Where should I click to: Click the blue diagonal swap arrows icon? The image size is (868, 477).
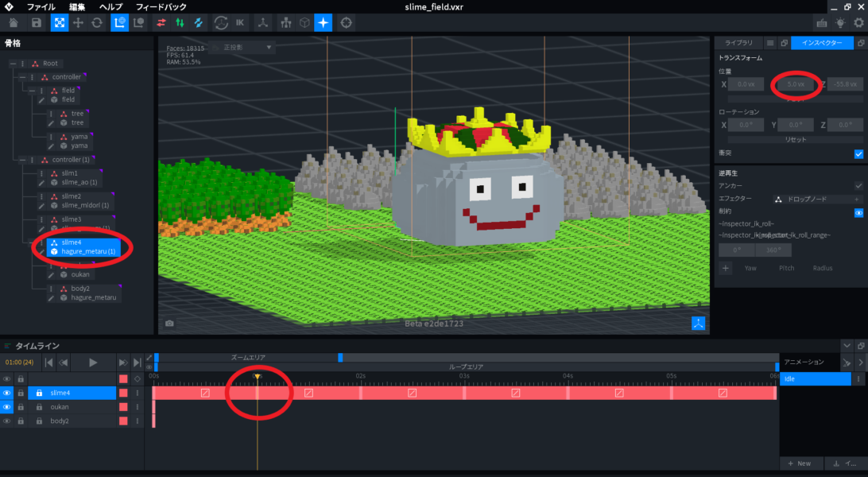199,23
